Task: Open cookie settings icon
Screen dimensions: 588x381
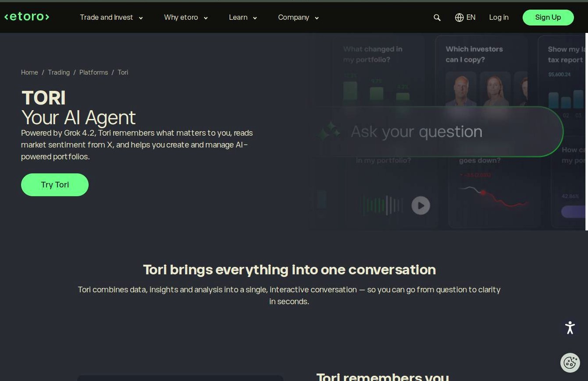Action: click(x=570, y=363)
